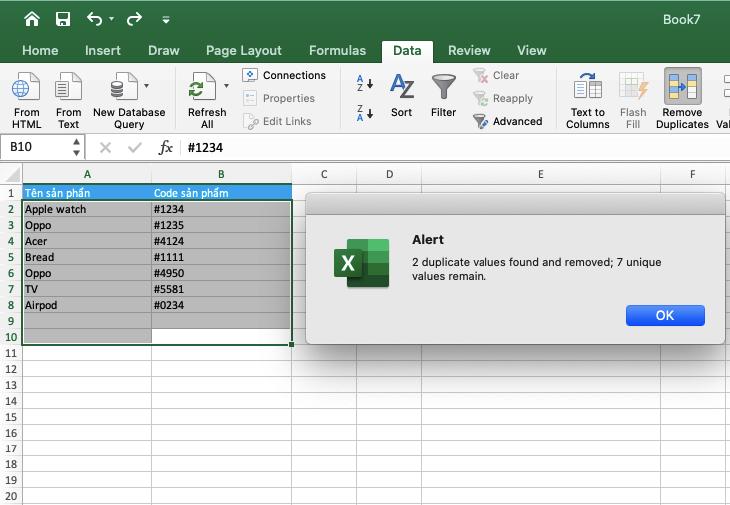
Task: Click the cell with code #0234
Action: pos(222,305)
